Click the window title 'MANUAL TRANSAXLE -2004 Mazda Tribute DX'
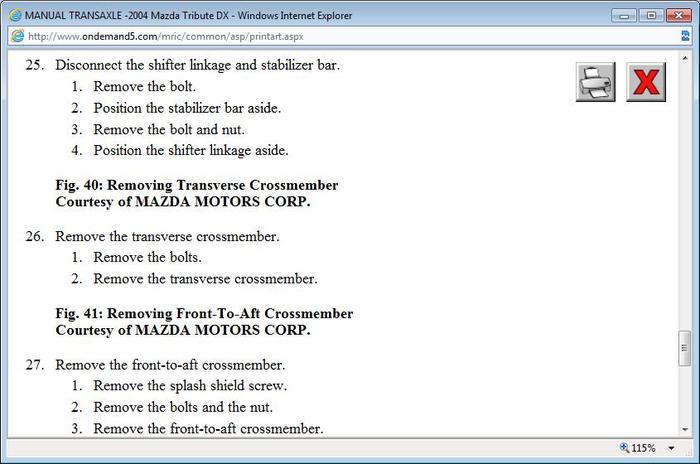 coord(127,15)
